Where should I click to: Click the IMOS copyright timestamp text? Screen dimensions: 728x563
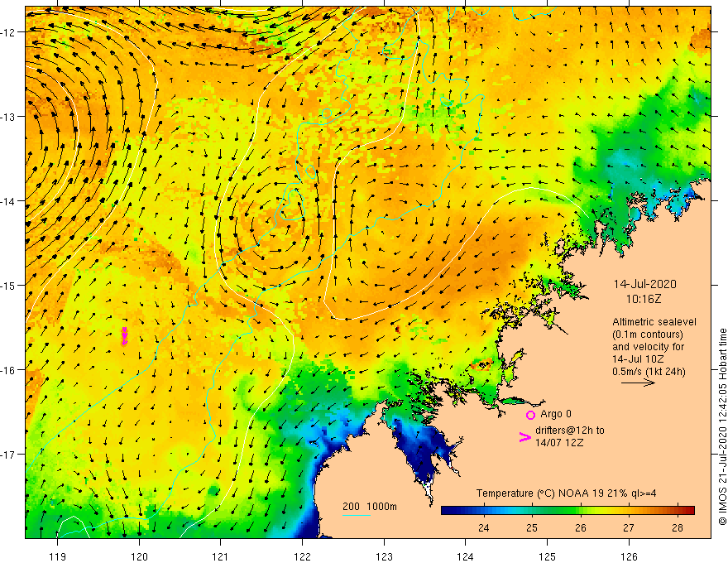coord(722,426)
